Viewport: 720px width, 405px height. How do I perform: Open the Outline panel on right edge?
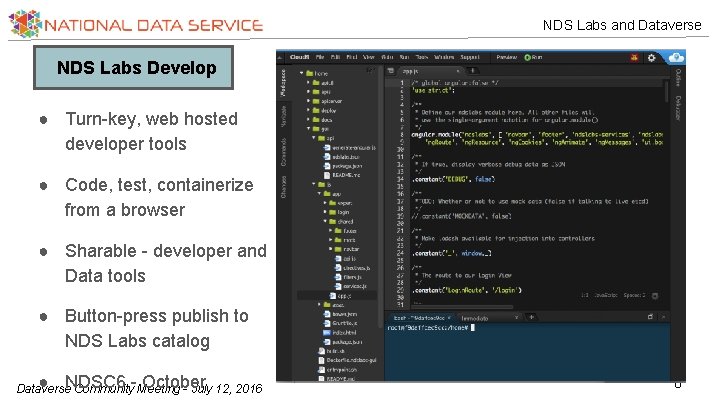tap(678, 78)
